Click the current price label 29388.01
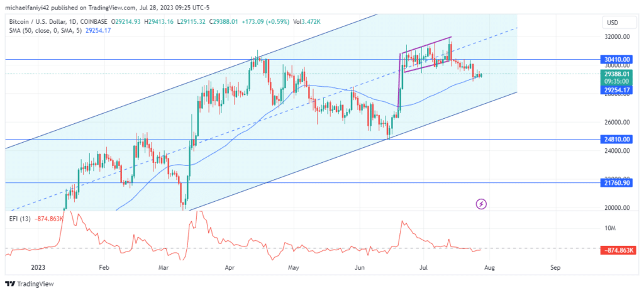The height and width of the screenshot is (293, 644). point(616,74)
